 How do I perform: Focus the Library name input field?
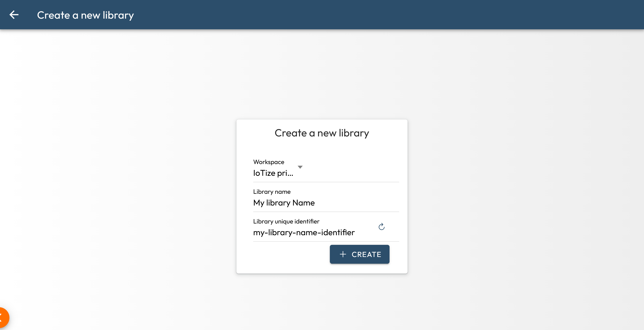325,203
